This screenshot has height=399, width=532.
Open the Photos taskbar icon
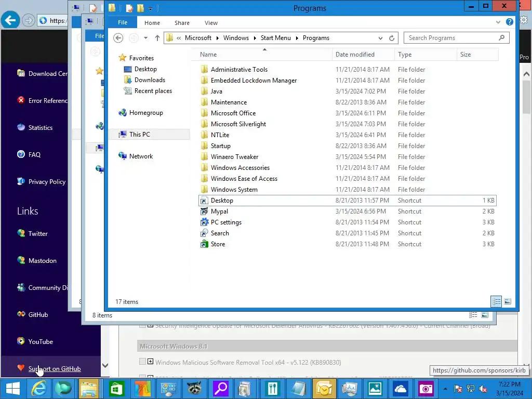(375, 389)
